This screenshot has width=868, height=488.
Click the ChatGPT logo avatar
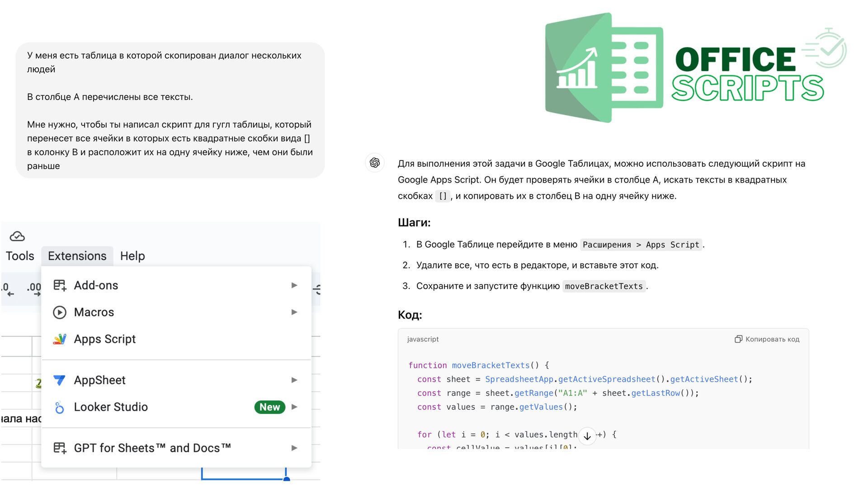point(374,163)
